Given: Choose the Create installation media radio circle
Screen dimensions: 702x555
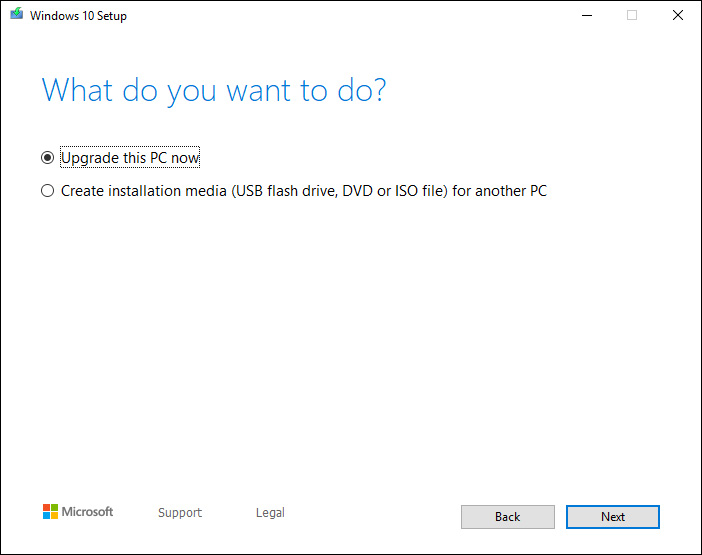Looking at the screenshot, I should pyautogui.click(x=47, y=191).
